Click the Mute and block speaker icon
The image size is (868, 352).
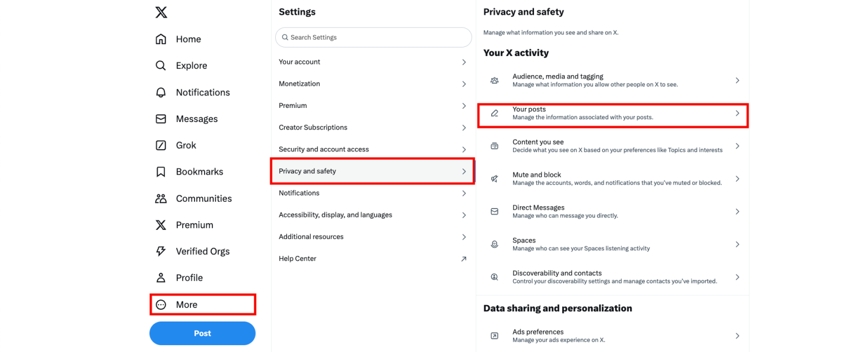[x=494, y=179]
